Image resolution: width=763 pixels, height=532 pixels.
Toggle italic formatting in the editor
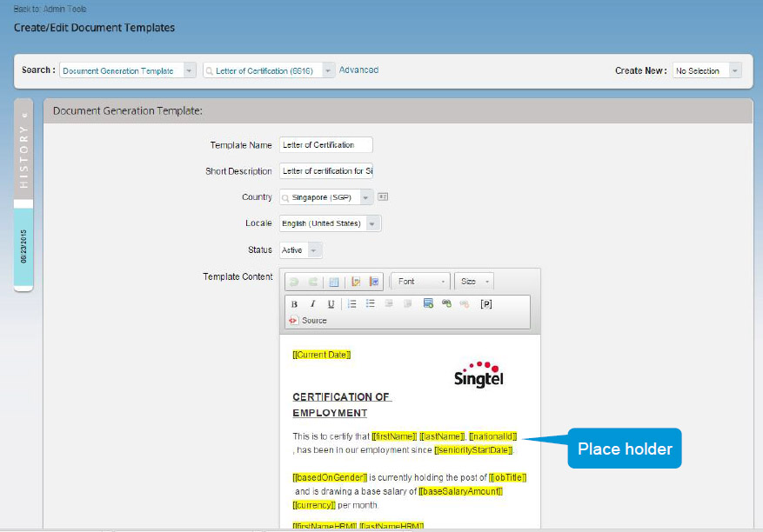pyautogui.click(x=312, y=304)
